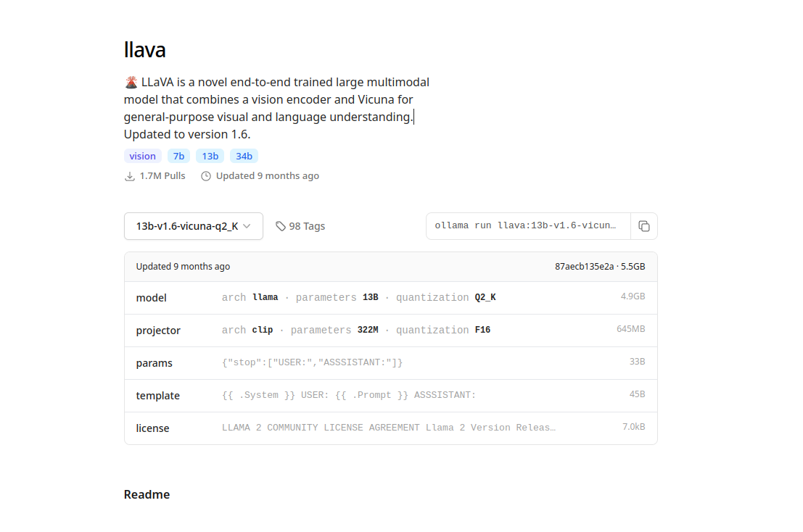803x532 pixels.
Task: Select the 7b size tag
Action: (178, 156)
